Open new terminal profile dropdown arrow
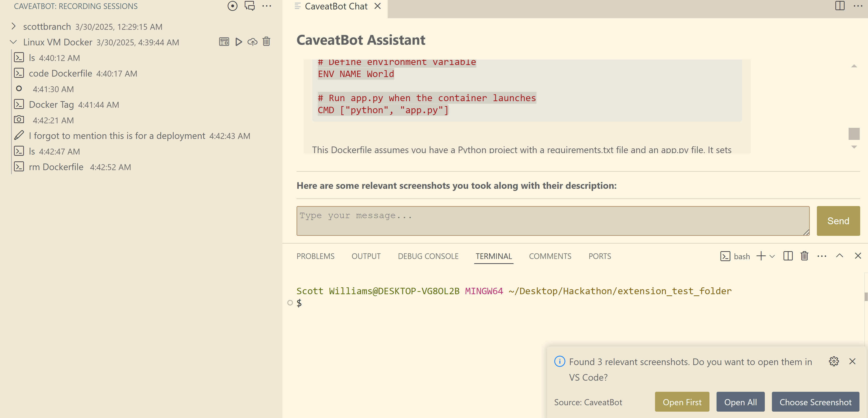868x418 pixels. [772, 256]
